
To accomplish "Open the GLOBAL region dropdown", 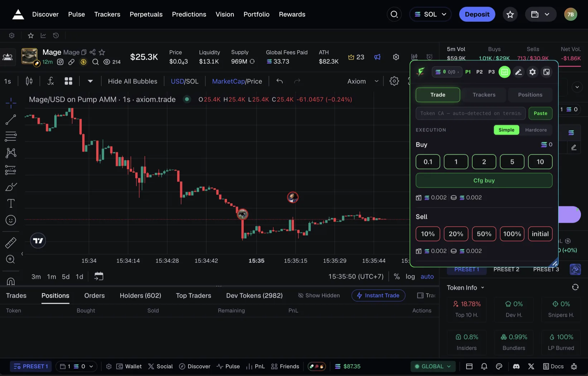I will pyautogui.click(x=433, y=366).
